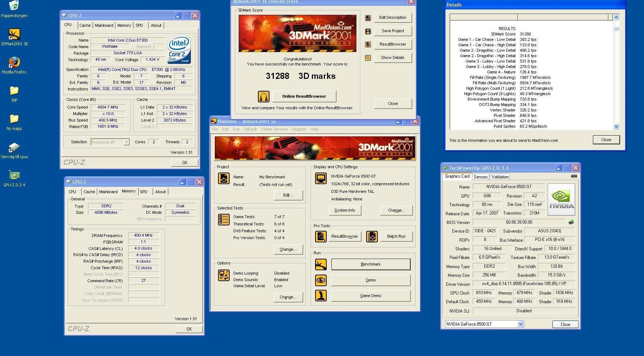Click the Details list scroll-up arrow

point(616,17)
